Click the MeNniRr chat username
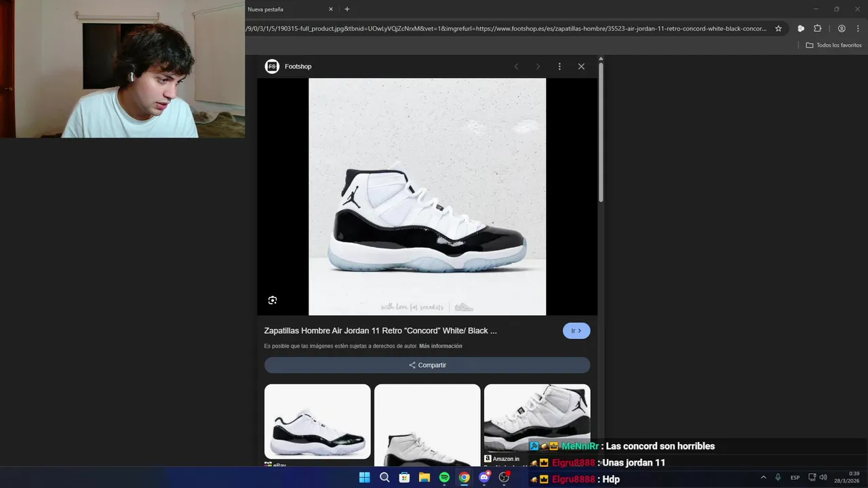This screenshot has width=868, height=488. tap(580, 446)
